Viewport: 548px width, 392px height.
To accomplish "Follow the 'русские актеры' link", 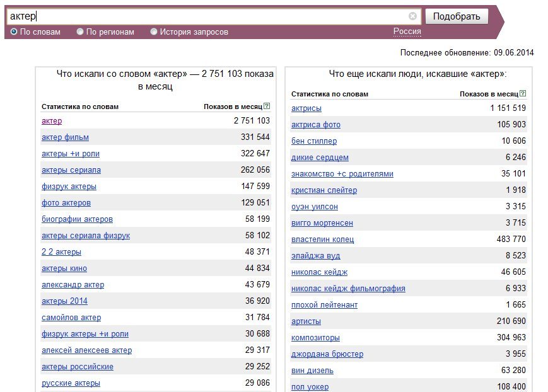I will 71,383.
